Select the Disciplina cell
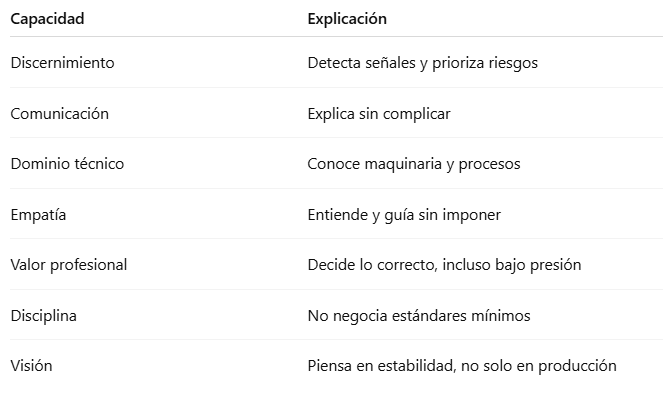 pyautogui.click(x=43, y=316)
